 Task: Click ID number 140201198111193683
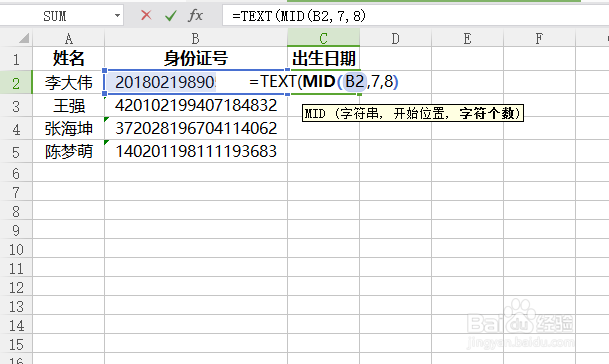tap(196, 152)
